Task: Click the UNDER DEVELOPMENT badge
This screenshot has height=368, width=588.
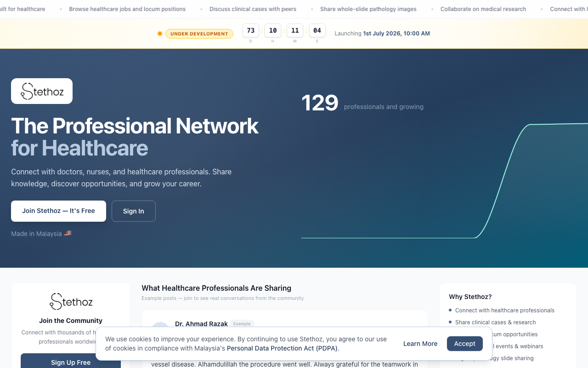Action: (x=199, y=34)
